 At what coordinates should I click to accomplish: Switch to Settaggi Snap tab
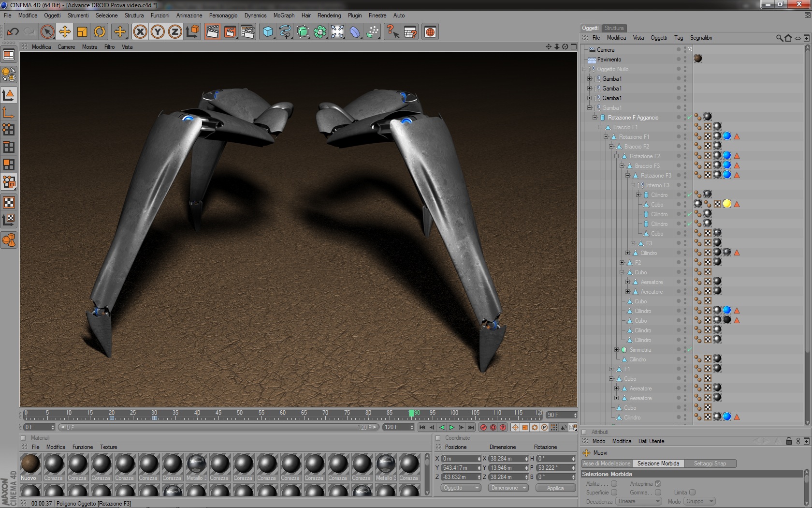(710, 463)
